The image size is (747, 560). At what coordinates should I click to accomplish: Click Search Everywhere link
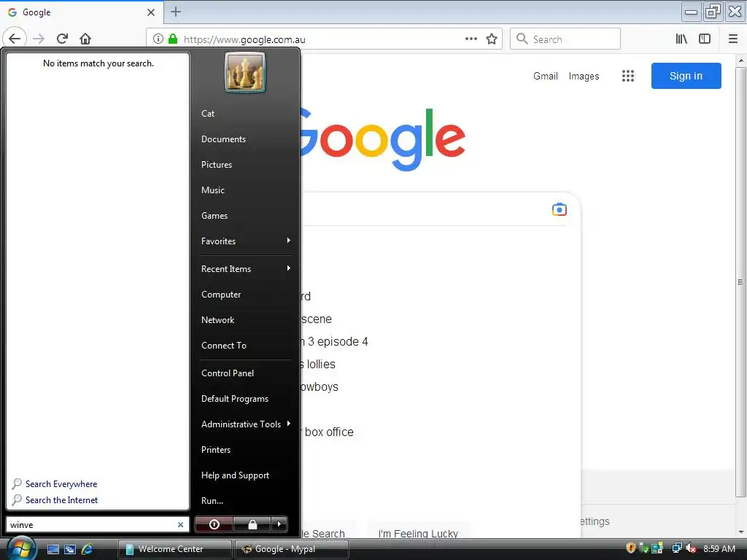[61, 484]
